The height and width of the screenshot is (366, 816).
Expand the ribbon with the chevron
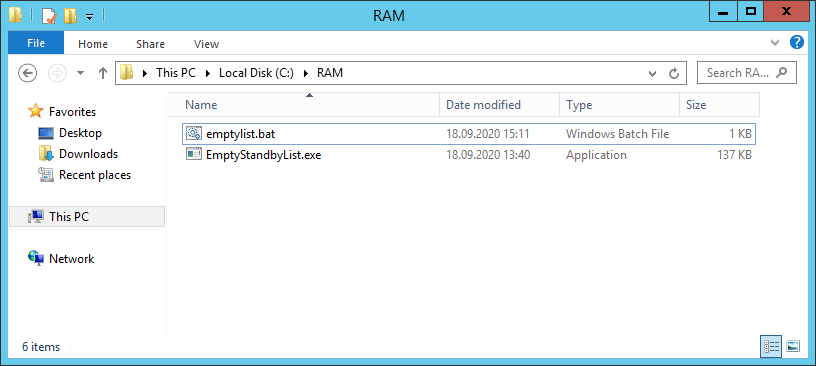point(775,43)
